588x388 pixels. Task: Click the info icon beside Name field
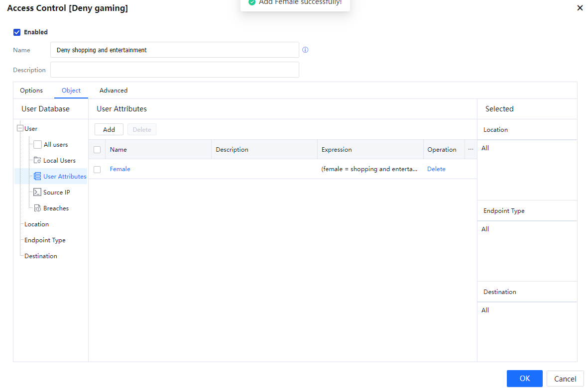pyautogui.click(x=305, y=50)
